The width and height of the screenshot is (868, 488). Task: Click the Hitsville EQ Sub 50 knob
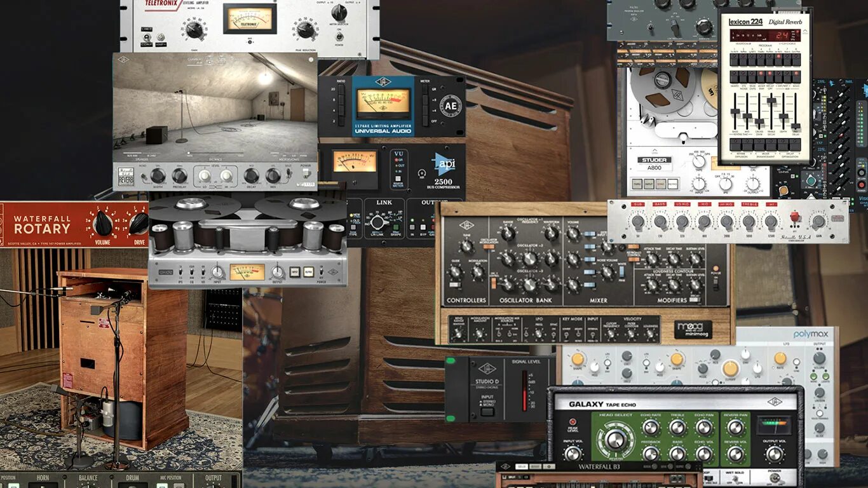click(x=639, y=221)
